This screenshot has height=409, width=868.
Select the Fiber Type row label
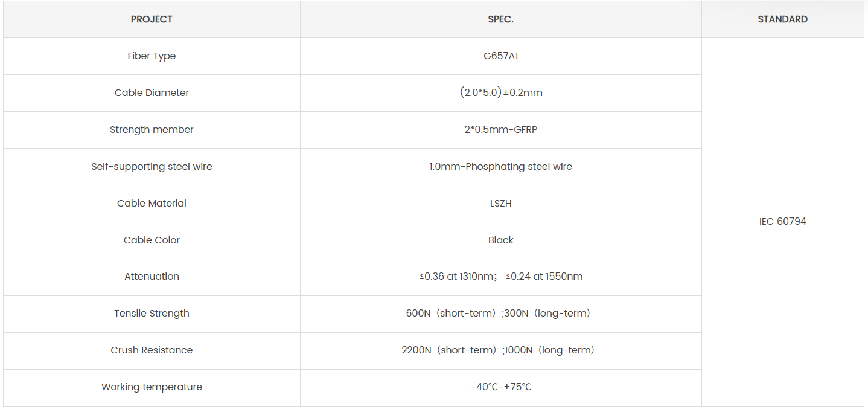152,56
